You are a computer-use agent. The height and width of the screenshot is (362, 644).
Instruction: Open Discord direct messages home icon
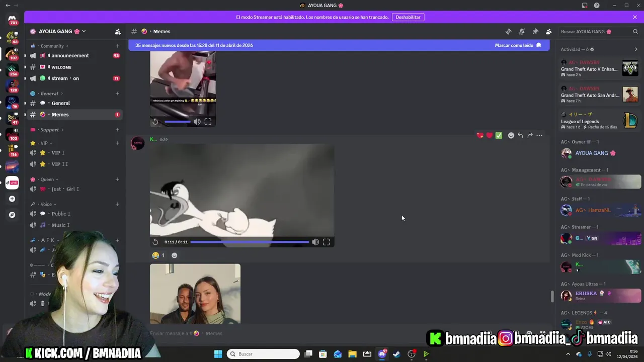pyautogui.click(x=12, y=19)
